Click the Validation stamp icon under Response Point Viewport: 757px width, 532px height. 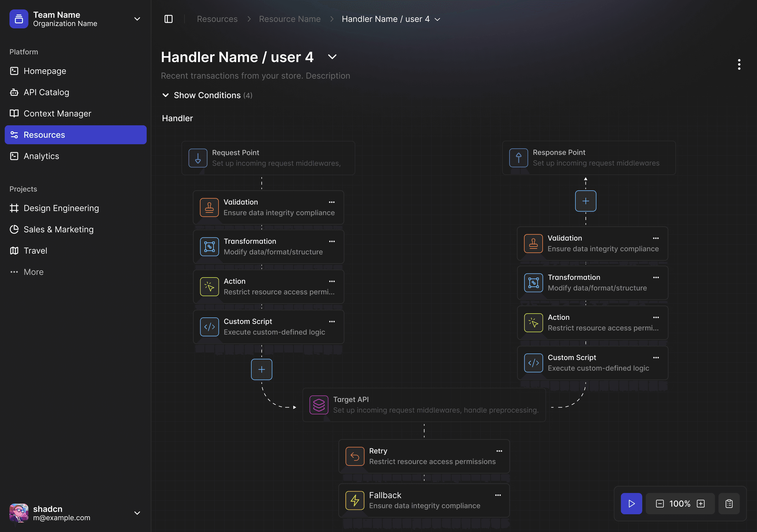pyautogui.click(x=533, y=244)
